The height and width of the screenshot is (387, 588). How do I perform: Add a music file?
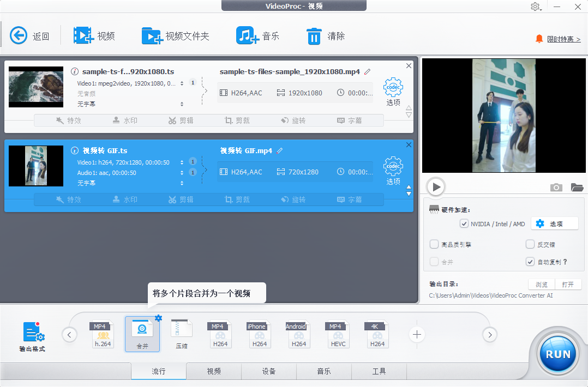tap(247, 36)
